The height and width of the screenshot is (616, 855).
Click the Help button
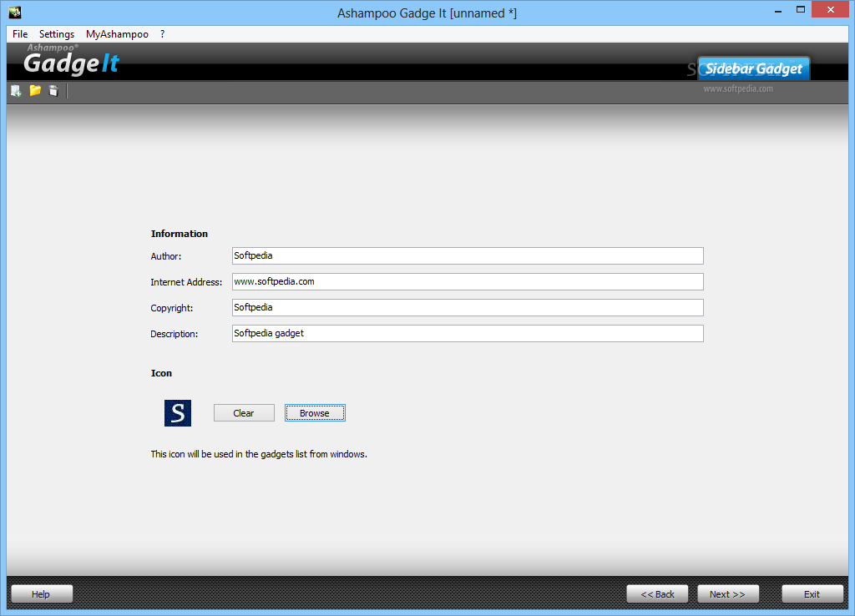click(42, 594)
